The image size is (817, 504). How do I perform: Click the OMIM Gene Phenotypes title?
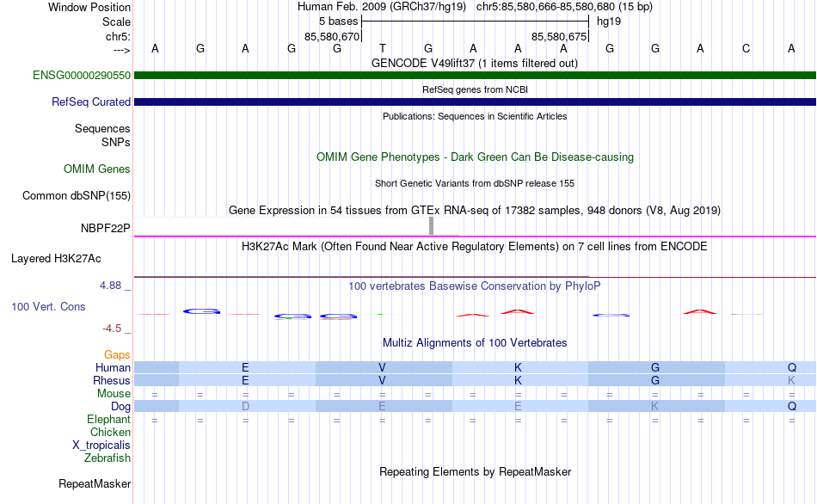(475, 157)
